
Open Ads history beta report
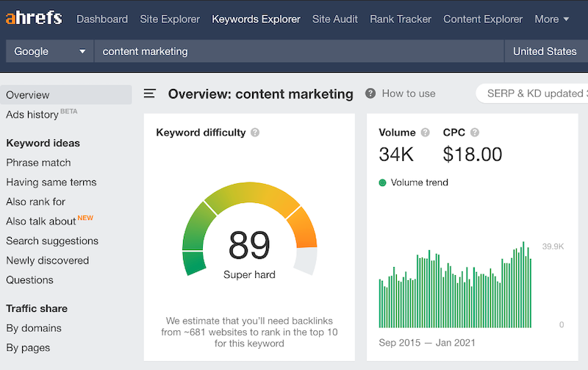[x=41, y=114]
